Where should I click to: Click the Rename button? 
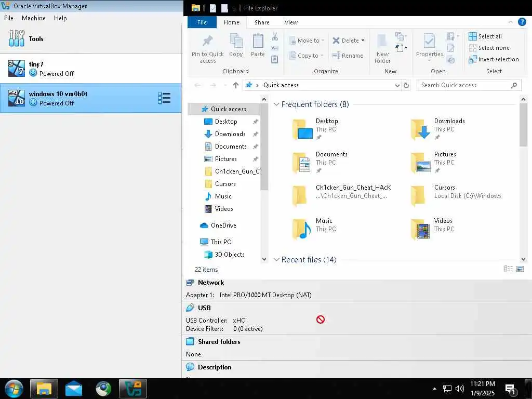coord(347,56)
